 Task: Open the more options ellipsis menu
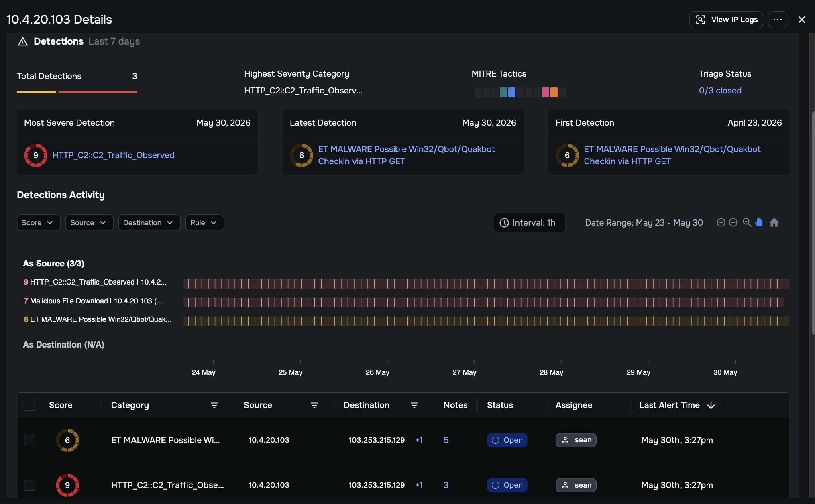(x=777, y=20)
